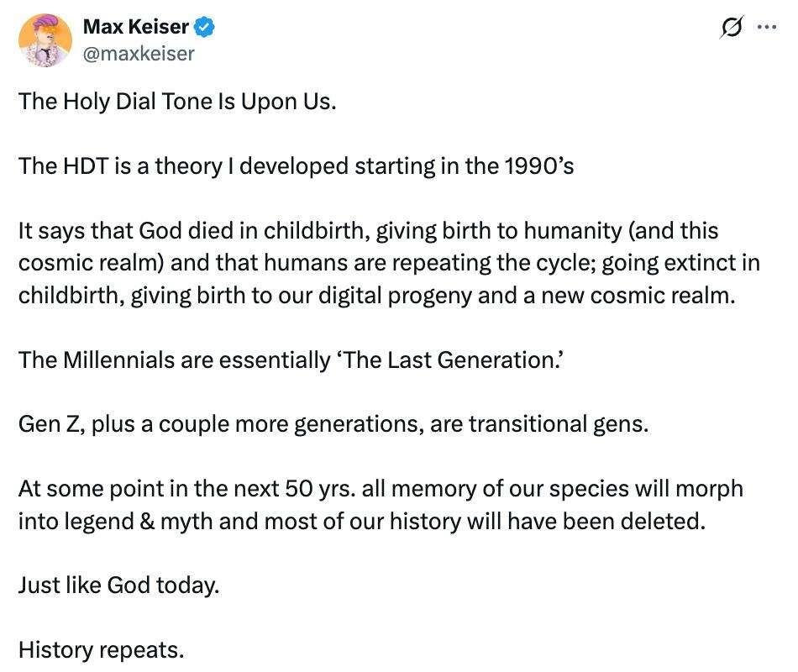798x672 pixels.
Task: Click the sentence beginning 'At some point in'
Action: pos(381,505)
